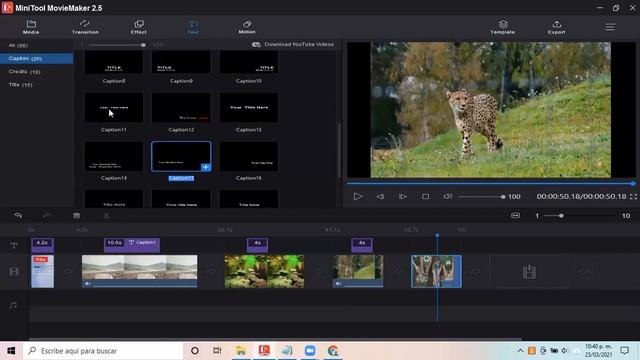The height and width of the screenshot is (360, 640).
Task: Select the Caption9 thumbnail
Action: 181,62
